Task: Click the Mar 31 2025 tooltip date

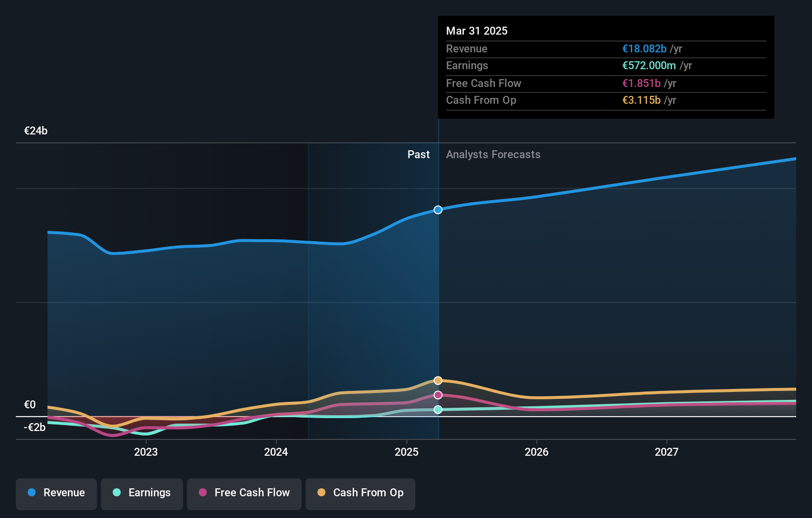Action: (x=477, y=31)
